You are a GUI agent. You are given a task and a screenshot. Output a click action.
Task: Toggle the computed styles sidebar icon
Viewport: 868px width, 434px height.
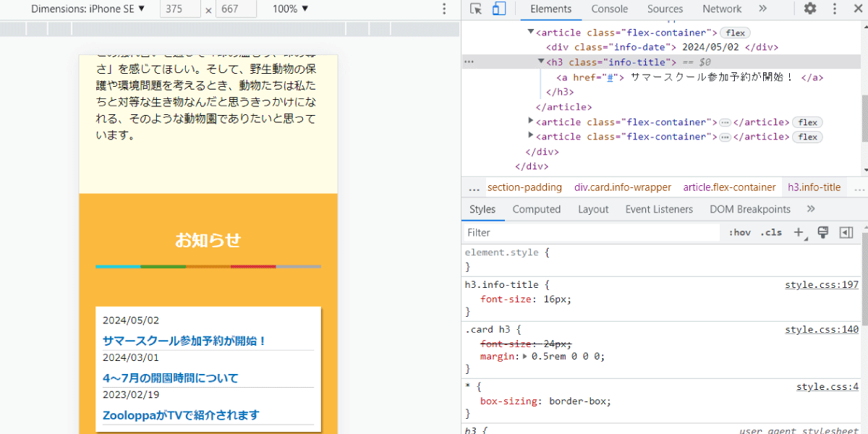(846, 232)
